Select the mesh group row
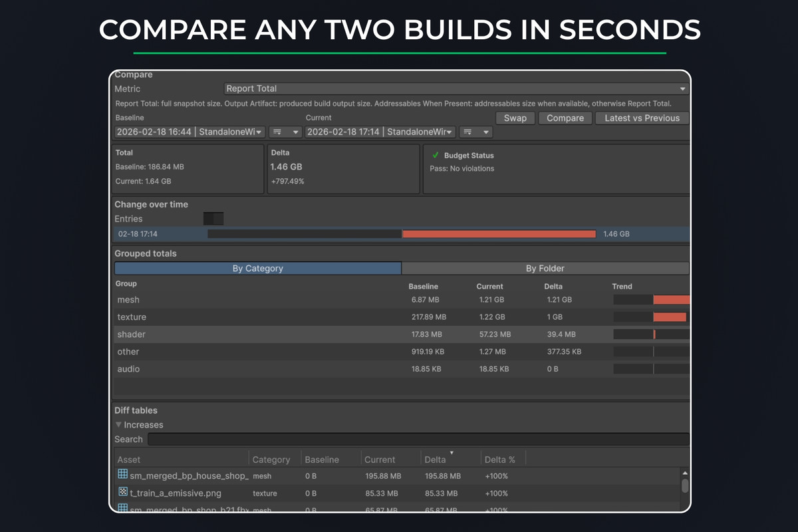Screen dimensions: 798x532 402,300
